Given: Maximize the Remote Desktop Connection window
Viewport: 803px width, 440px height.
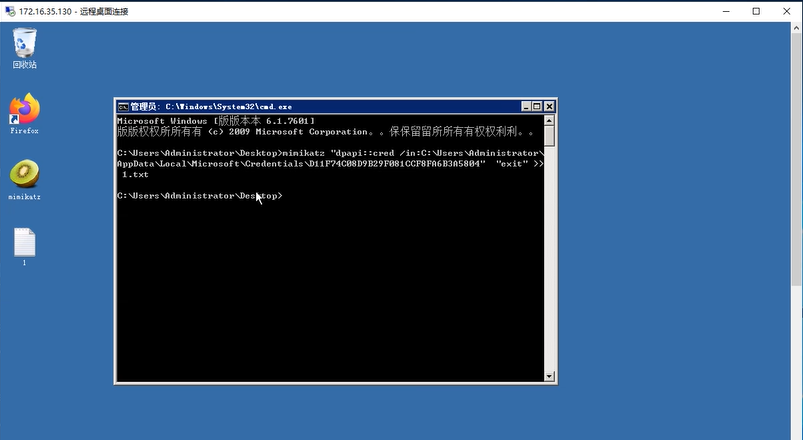Looking at the screenshot, I should [756, 11].
